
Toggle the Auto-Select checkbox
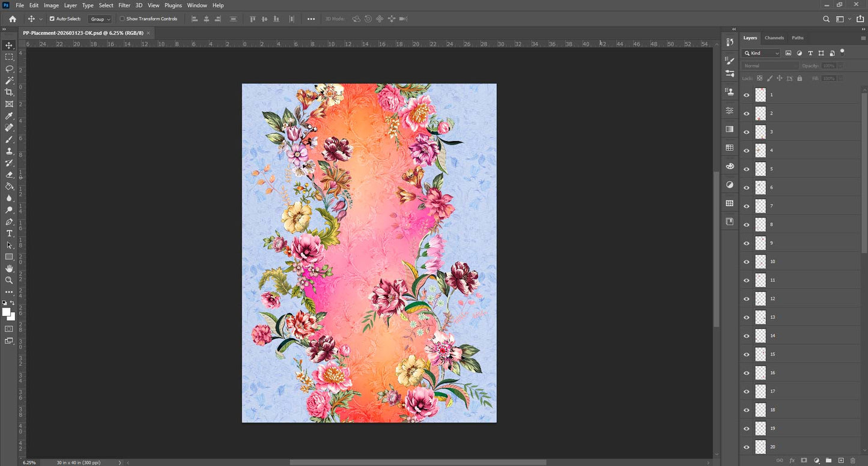(52, 19)
